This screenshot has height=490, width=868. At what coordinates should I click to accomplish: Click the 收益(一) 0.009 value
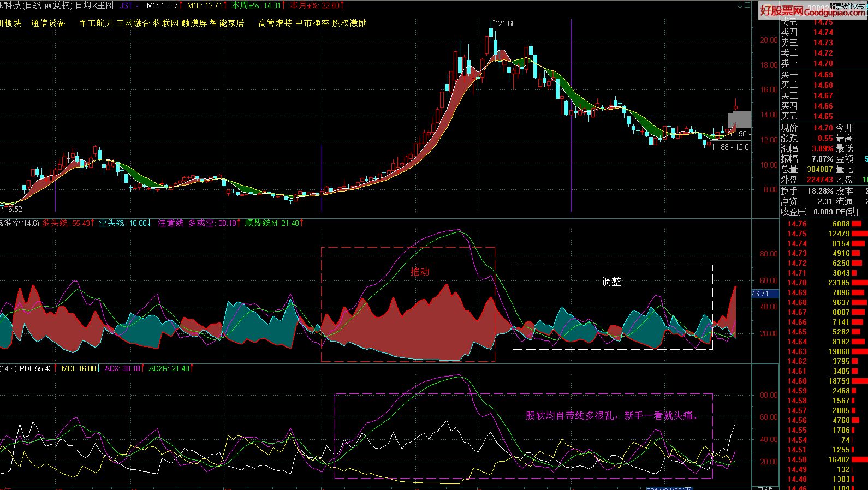click(823, 212)
